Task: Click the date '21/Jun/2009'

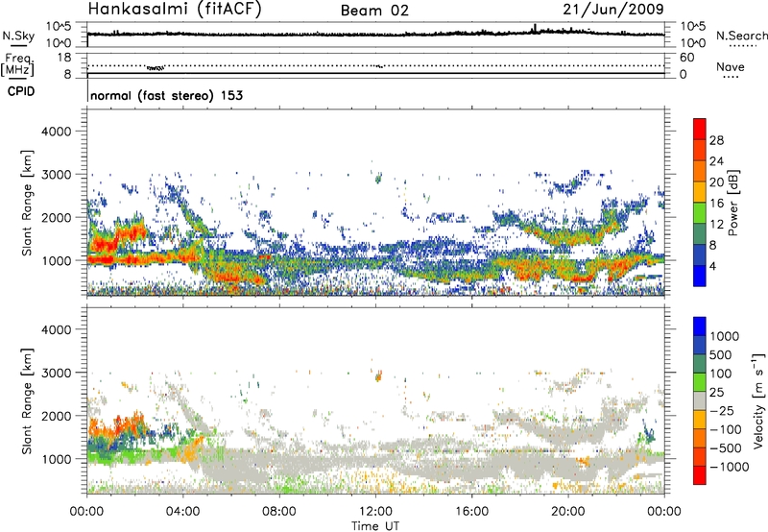Action: click(613, 9)
